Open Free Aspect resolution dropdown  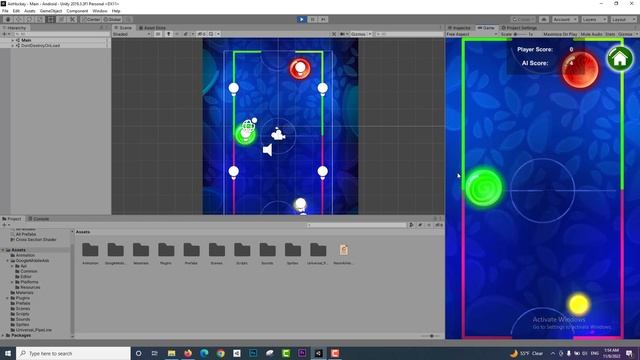(x=472, y=34)
